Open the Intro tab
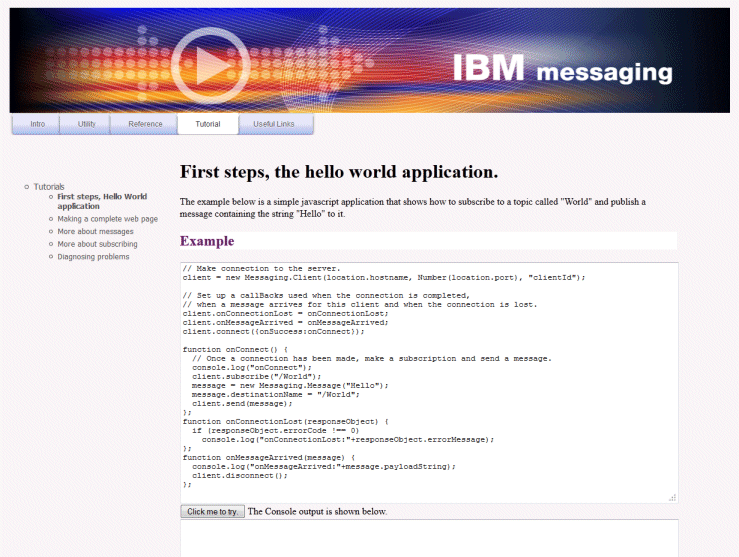The image size is (739, 557). click(x=37, y=124)
